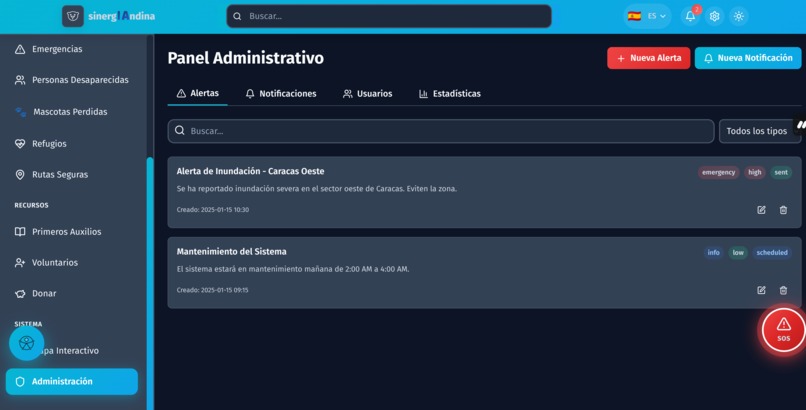The width and height of the screenshot is (806, 410).
Task: Click the Refugios heart icon
Action: click(x=20, y=144)
